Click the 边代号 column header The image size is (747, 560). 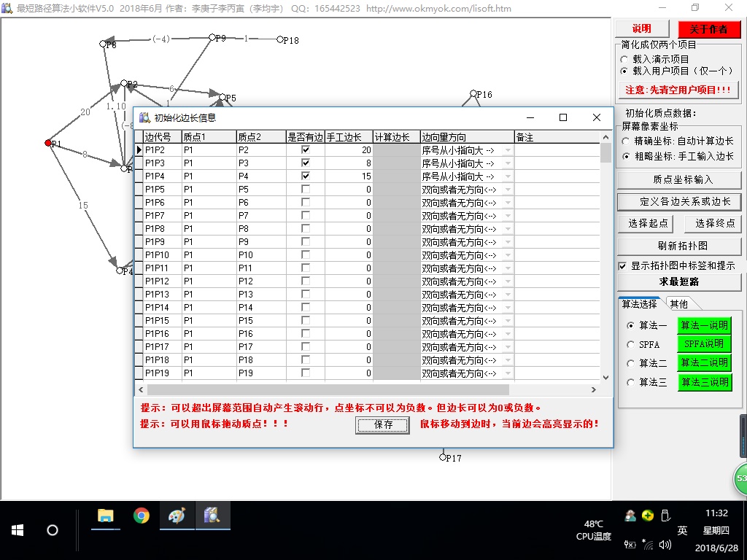(162, 137)
